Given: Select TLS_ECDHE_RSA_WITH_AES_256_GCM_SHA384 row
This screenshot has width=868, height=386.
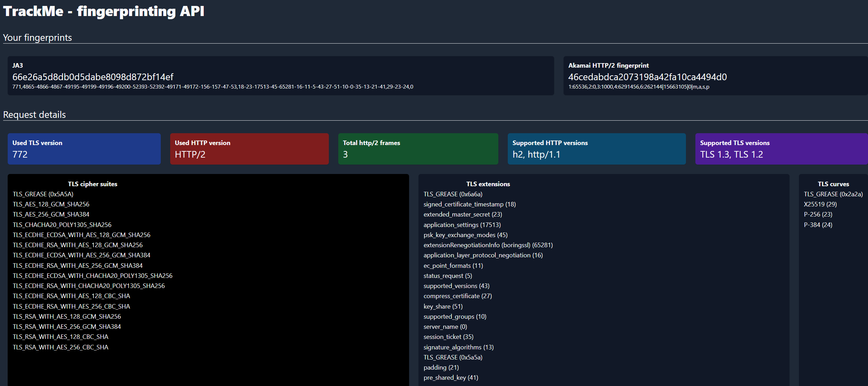Looking at the screenshot, I should pyautogui.click(x=78, y=266).
